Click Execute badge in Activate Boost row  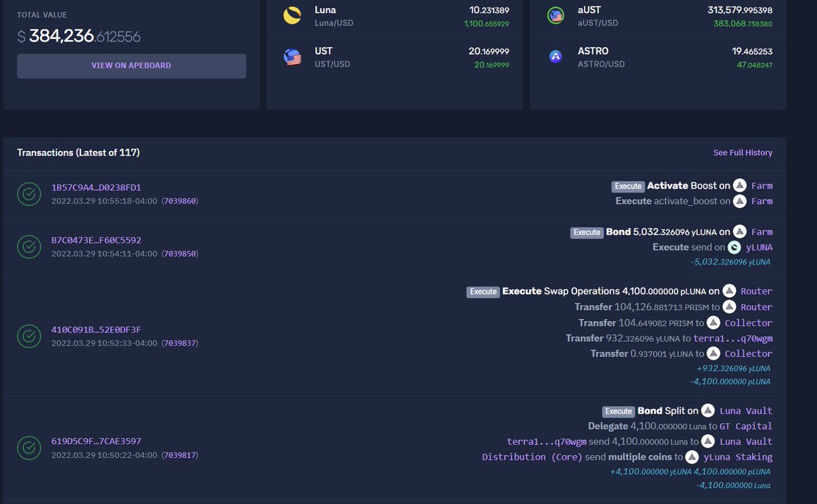tap(628, 186)
